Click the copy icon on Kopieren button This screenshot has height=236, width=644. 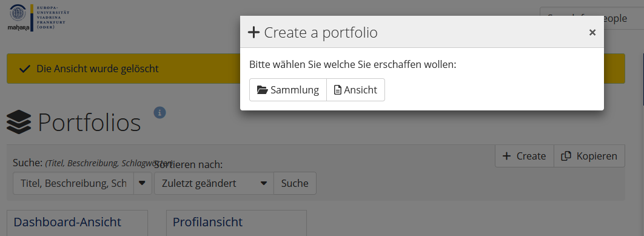click(566, 156)
